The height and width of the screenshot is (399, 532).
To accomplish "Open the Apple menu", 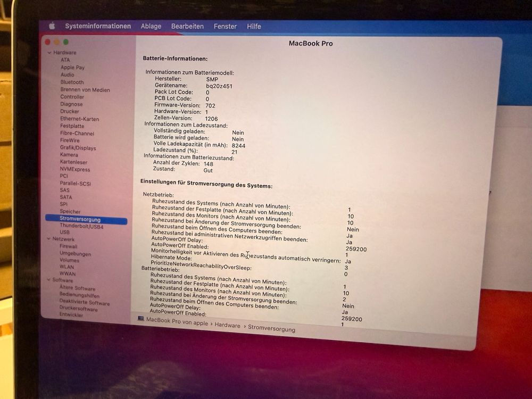I will pyautogui.click(x=51, y=26).
